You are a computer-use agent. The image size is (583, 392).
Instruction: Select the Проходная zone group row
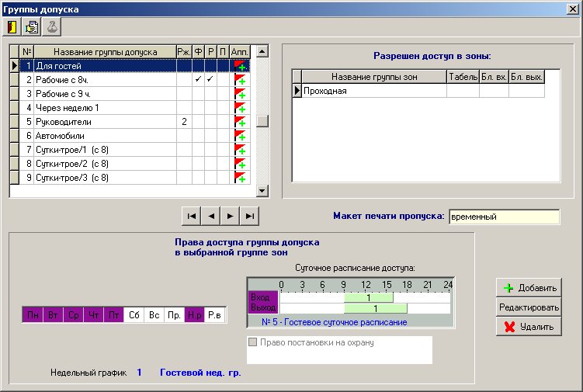[x=418, y=91]
